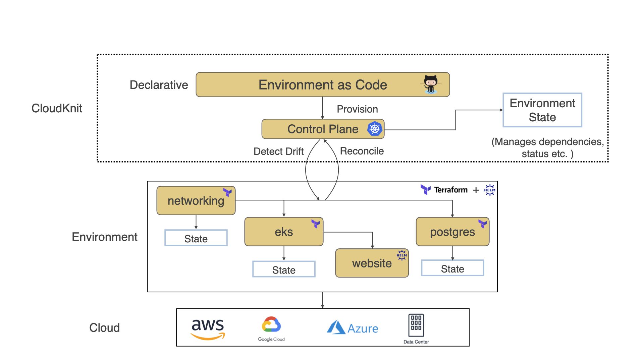Click the Terraform icon on eks box

coord(316,224)
